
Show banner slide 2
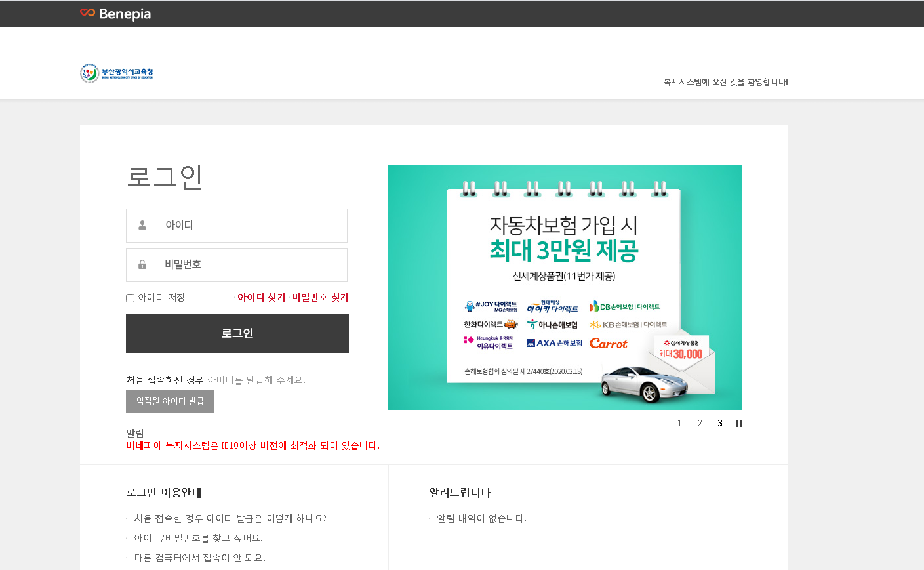[700, 424]
